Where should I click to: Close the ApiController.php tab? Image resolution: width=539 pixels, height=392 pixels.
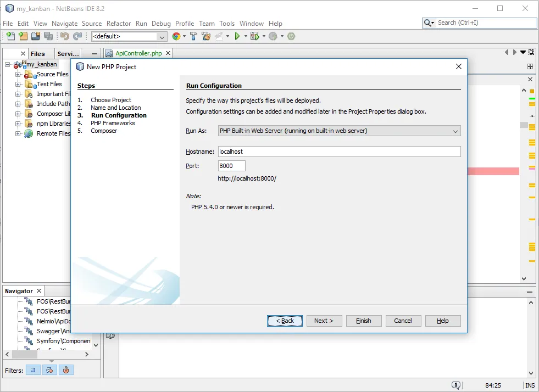pyautogui.click(x=168, y=53)
